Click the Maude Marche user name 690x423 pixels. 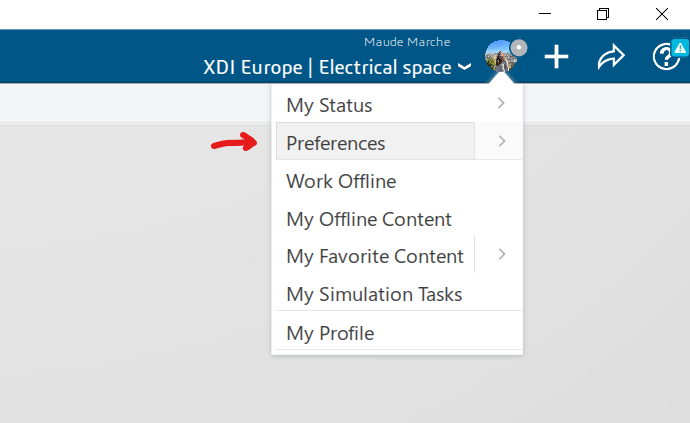pos(407,42)
